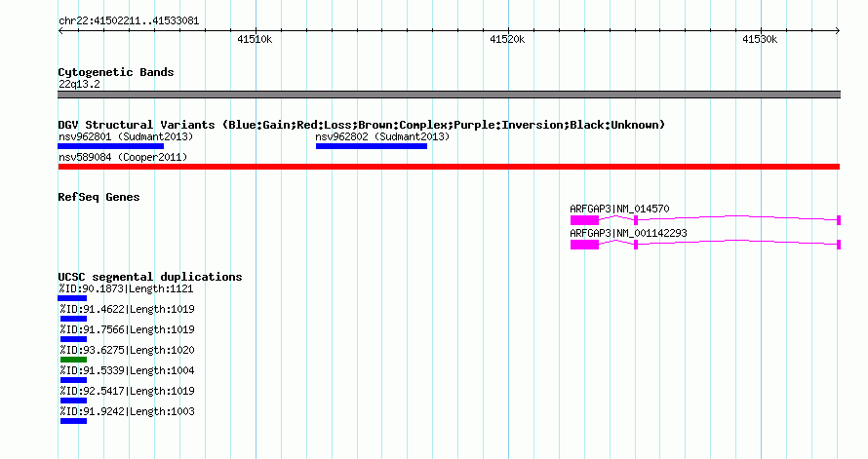Click the 41510k ruler position label

[x=255, y=40]
